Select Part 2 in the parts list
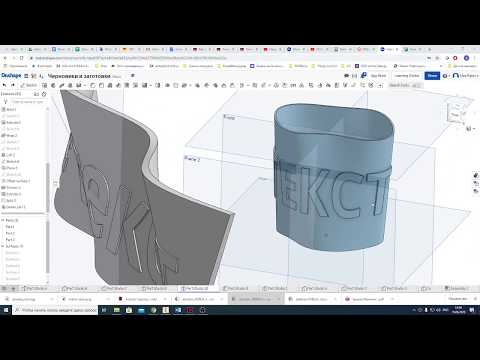 (10, 233)
